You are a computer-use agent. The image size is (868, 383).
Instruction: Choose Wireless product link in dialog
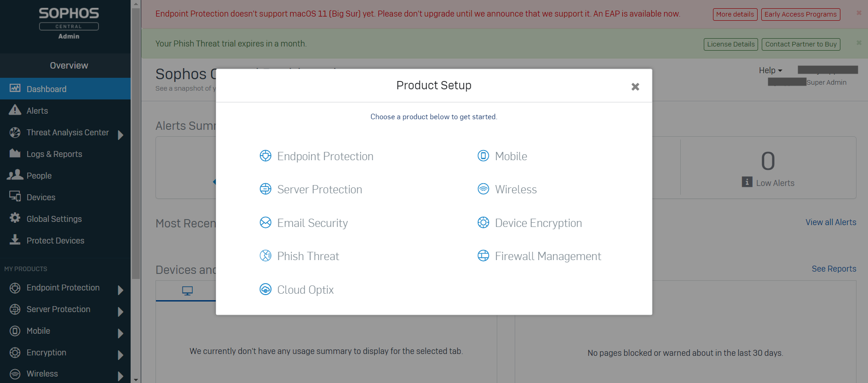[x=516, y=190]
